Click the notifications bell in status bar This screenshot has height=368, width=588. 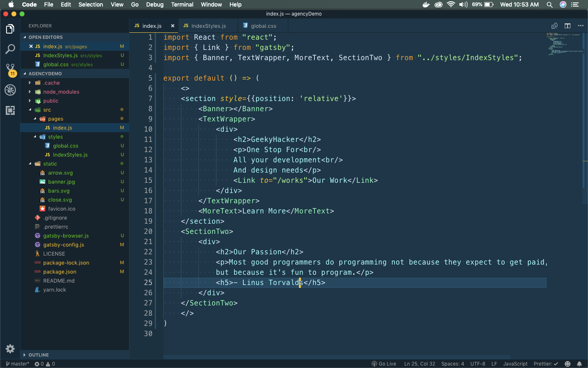579,364
